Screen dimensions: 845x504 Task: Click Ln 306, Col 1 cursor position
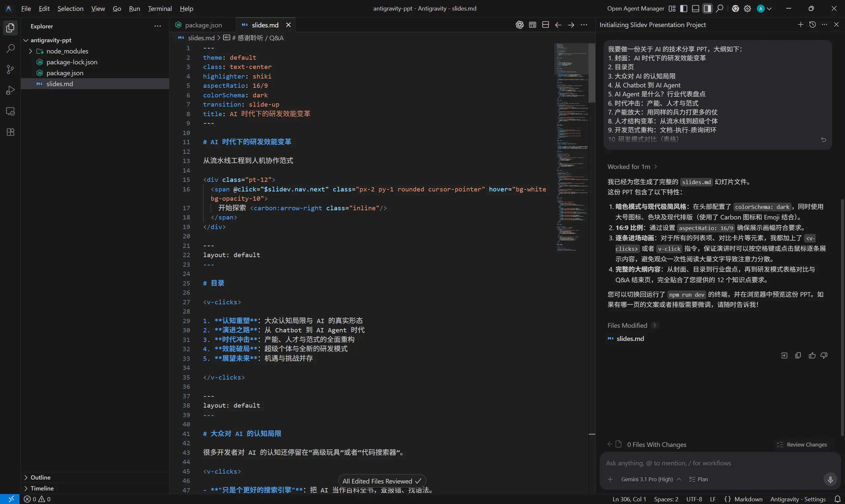[629, 499]
